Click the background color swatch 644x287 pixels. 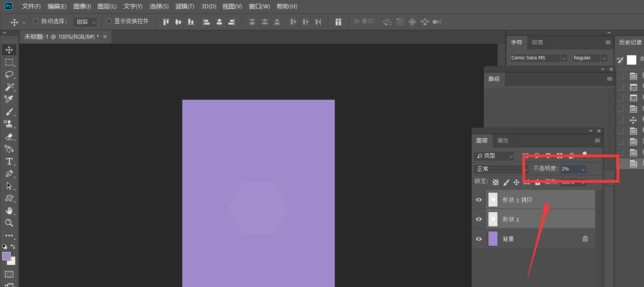(13, 262)
